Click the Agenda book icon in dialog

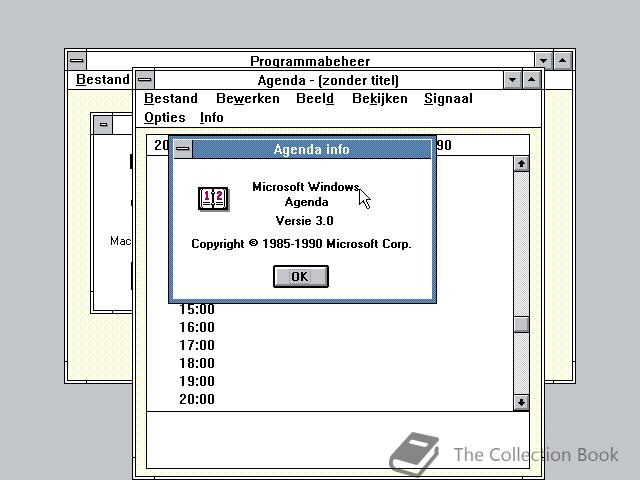(x=213, y=199)
